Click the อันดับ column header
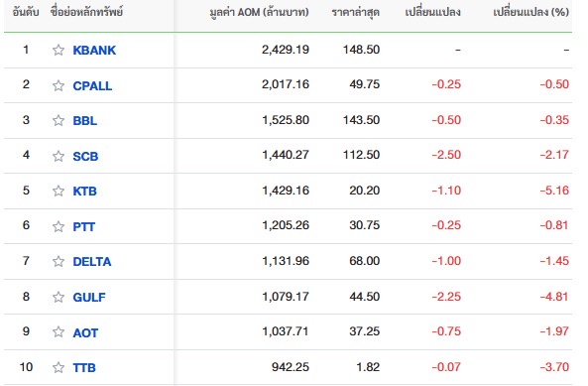The height and width of the screenshot is (386, 588). pyautogui.click(x=26, y=12)
